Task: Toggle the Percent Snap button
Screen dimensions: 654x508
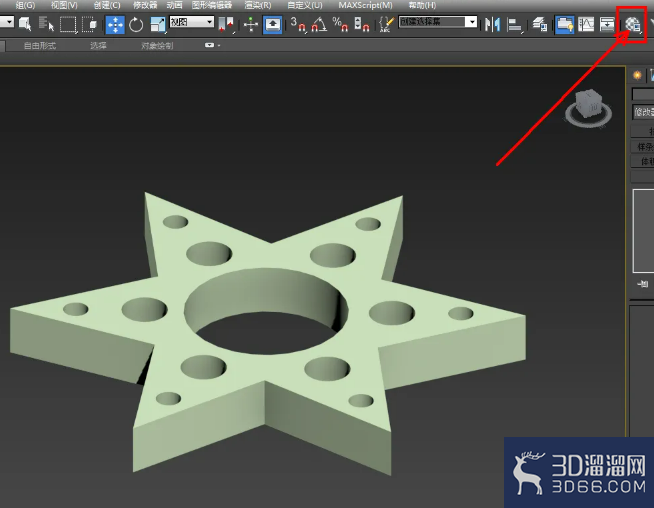Action: (x=340, y=24)
